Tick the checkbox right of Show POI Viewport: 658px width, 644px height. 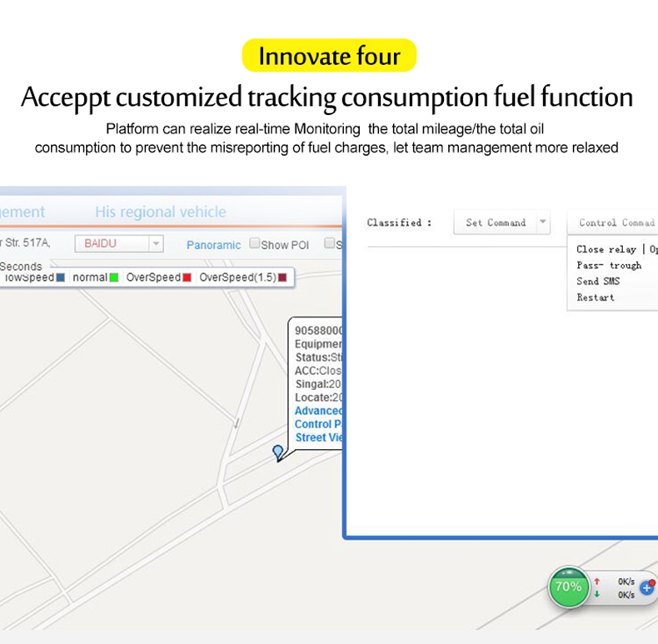(x=330, y=243)
